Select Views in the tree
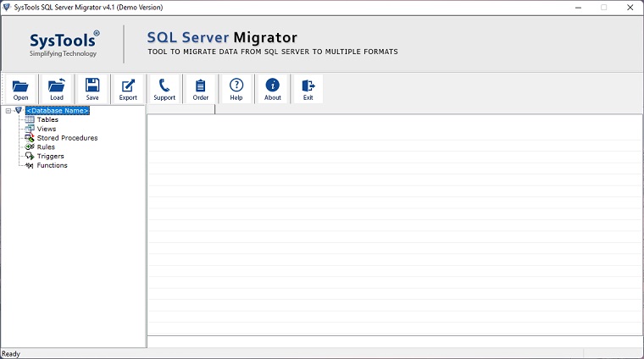 coord(47,129)
